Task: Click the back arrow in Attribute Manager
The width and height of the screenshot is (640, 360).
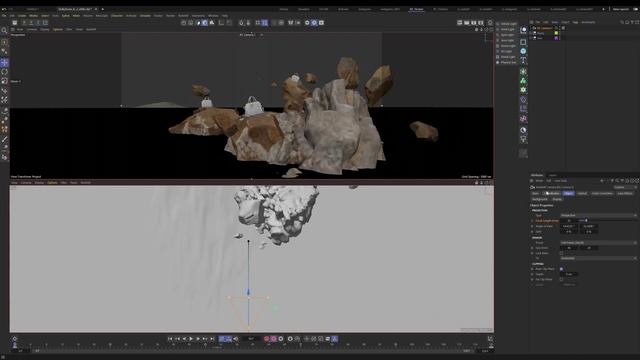Action: (602, 180)
